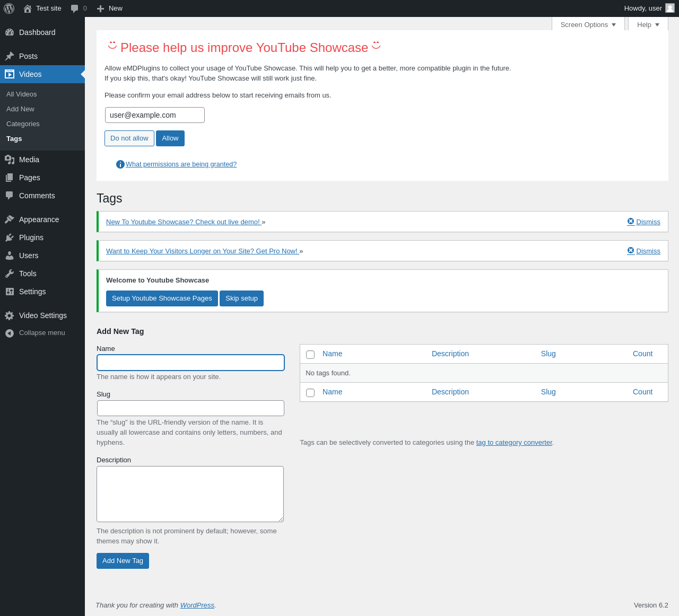Sort by Name in the table footer
Image resolution: width=679 pixels, height=616 pixels.
(333, 392)
